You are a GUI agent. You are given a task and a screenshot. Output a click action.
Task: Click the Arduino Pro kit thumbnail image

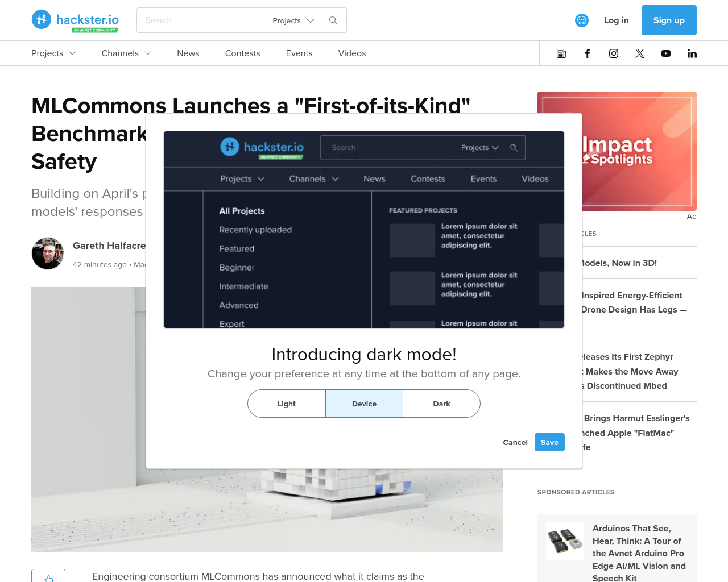565,541
